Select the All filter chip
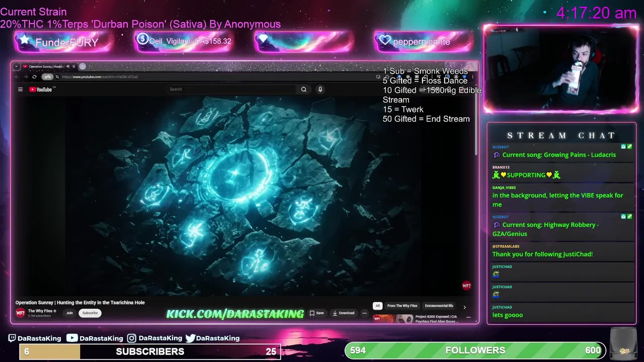This screenshot has width=644, height=362. [377, 306]
